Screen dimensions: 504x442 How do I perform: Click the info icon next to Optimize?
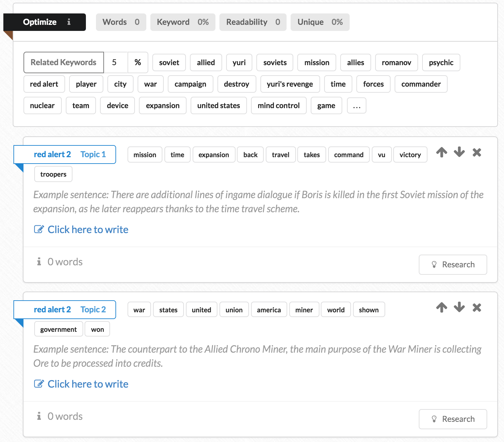[x=69, y=22]
